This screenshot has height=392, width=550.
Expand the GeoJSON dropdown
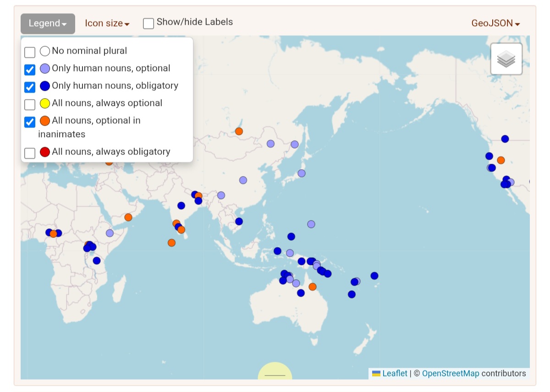[x=495, y=23]
